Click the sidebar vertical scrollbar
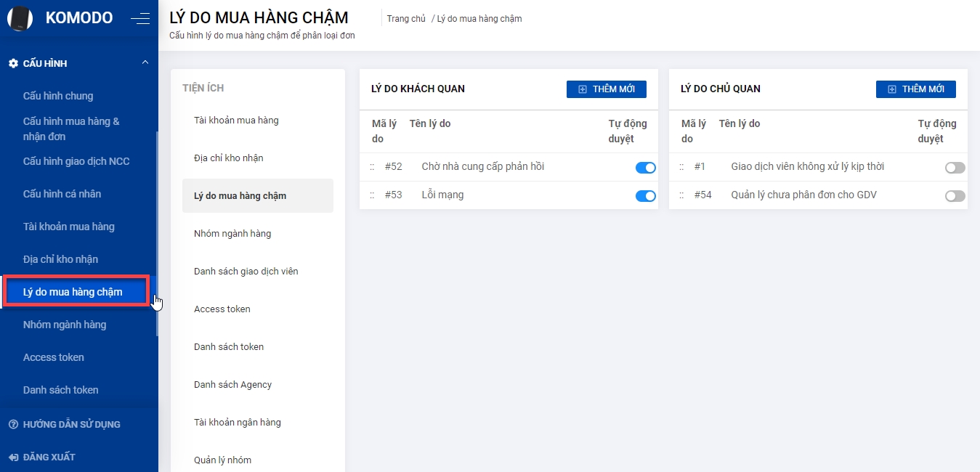The height and width of the screenshot is (472, 980). 156,232
